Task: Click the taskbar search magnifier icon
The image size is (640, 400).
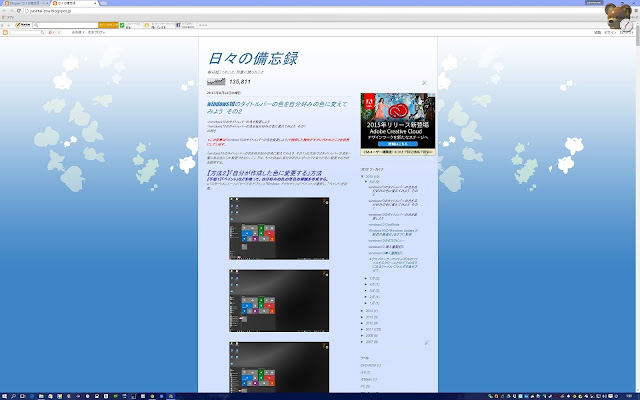Action: click(13, 396)
